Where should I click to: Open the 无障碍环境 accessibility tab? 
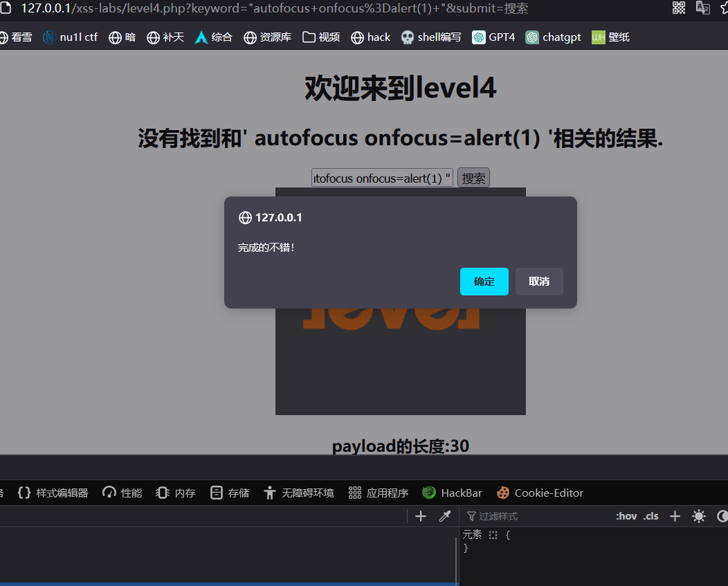click(299, 493)
